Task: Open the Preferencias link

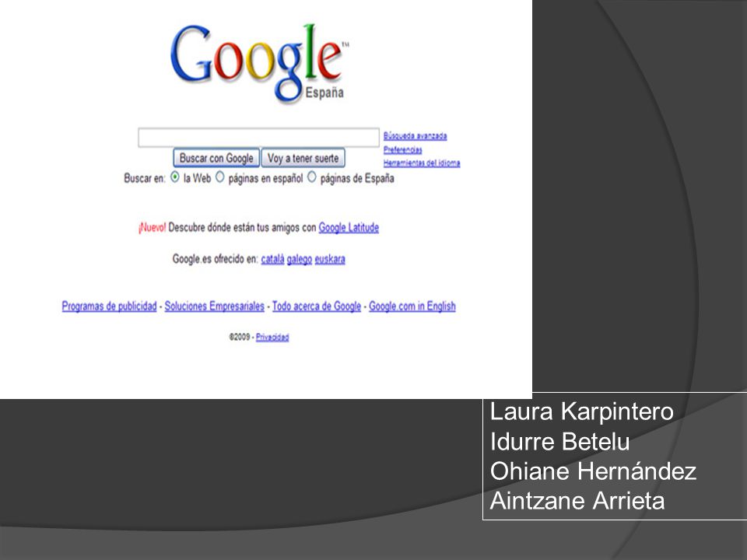Action: click(402, 150)
